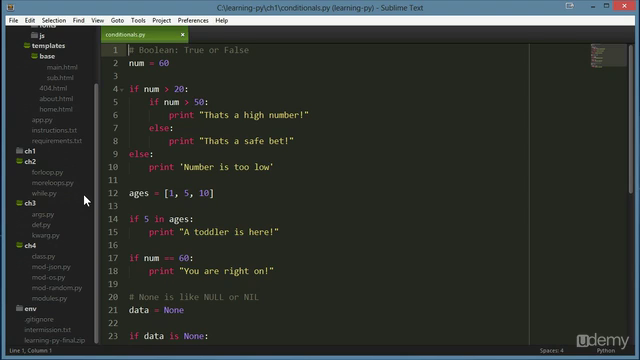This screenshot has width=640, height=360.
Task: Open modules.py in sidebar
Action: tap(49, 298)
